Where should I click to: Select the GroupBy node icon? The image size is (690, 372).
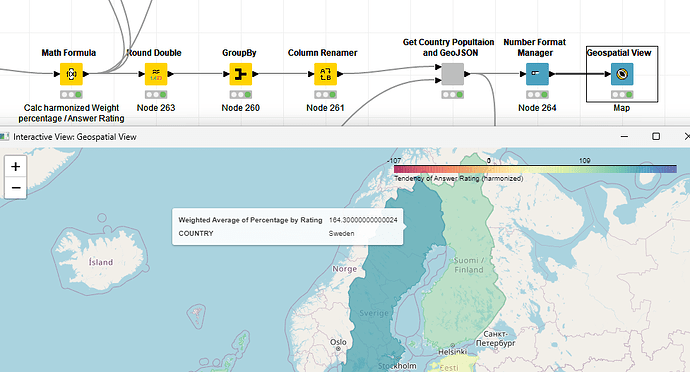(x=241, y=74)
